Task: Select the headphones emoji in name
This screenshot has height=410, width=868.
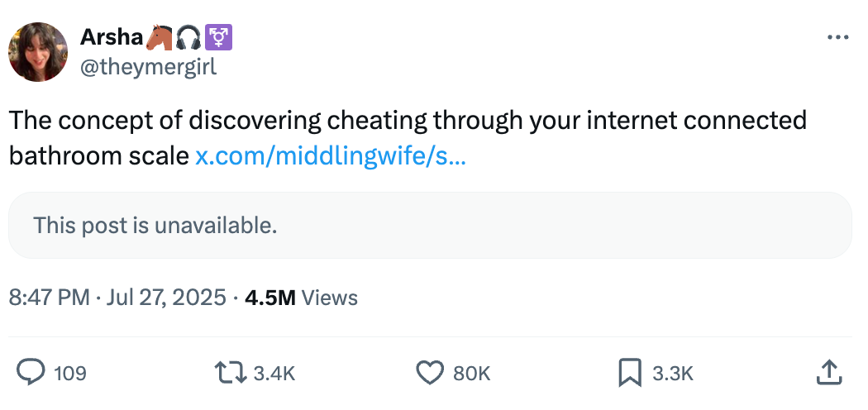Action: point(188,38)
